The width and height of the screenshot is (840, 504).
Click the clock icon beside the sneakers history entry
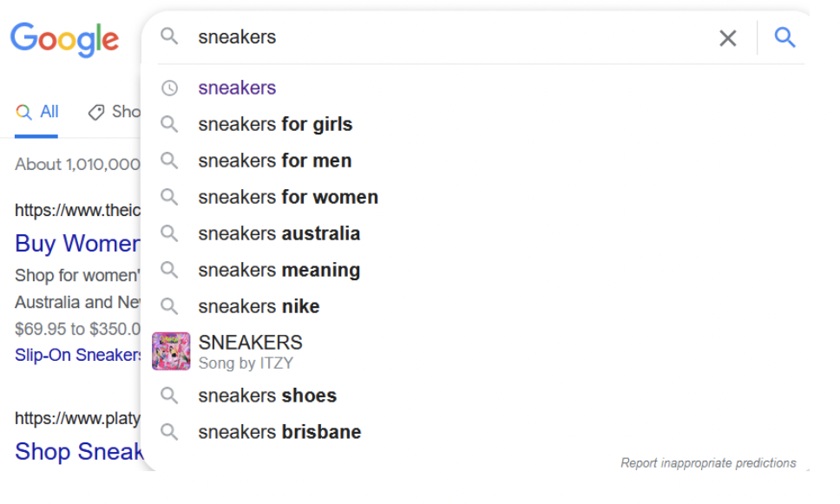click(170, 88)
